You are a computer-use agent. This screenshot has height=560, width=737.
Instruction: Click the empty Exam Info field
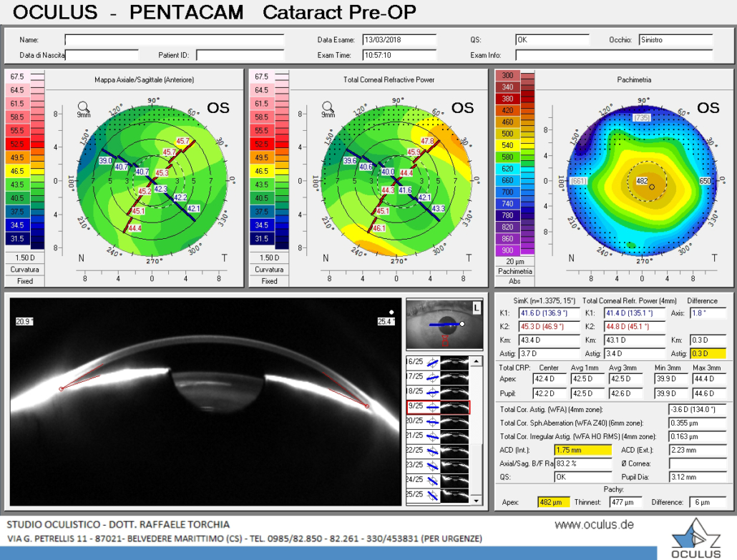click(615, 55)
